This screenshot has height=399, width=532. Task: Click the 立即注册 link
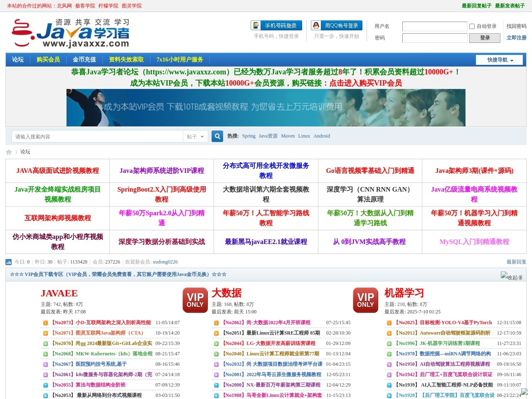[x=517, y=38]
